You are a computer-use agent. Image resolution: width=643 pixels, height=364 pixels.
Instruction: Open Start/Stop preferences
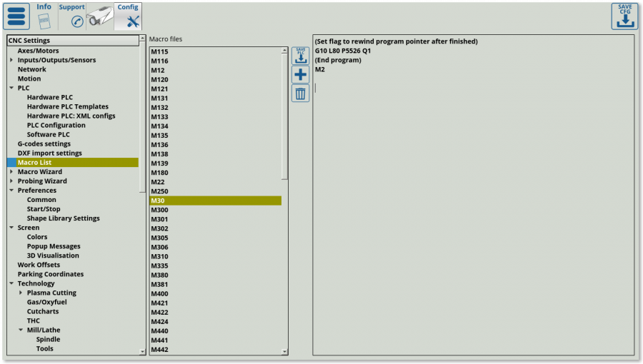coord(44,209)
